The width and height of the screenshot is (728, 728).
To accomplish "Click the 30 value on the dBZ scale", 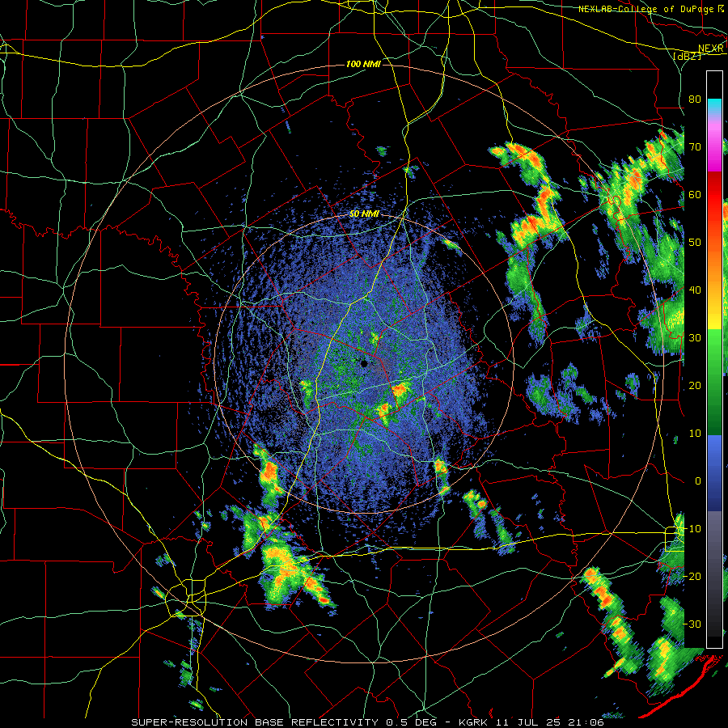I will pos(695,338).
